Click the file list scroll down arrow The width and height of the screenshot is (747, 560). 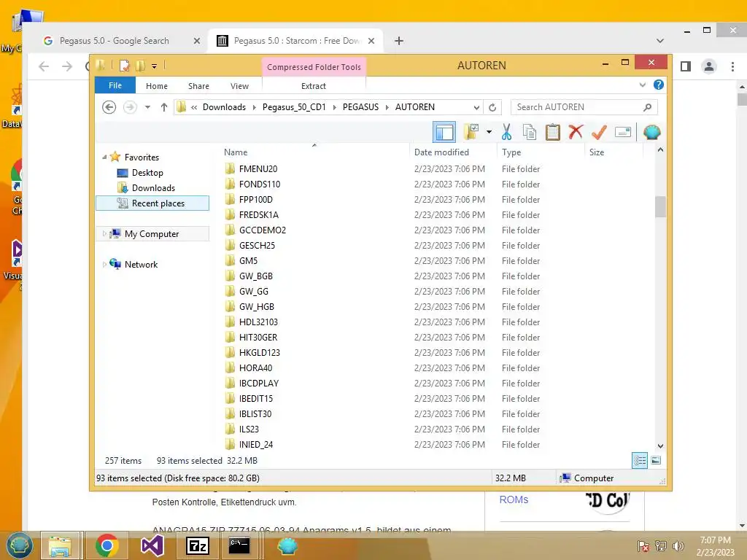(x=660, y=446)
